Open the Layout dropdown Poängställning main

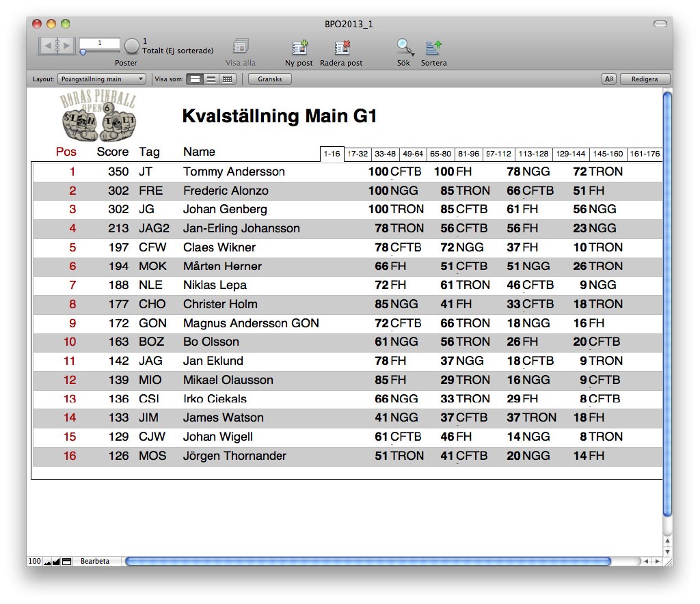coord(102,79)
